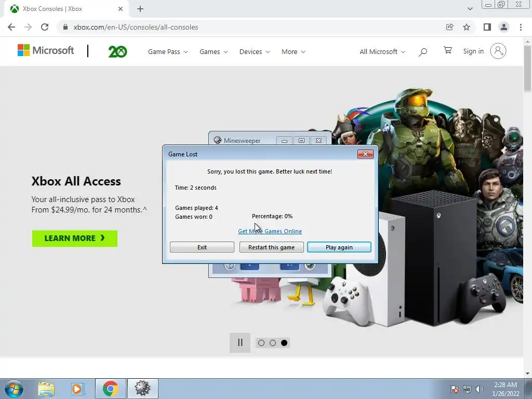
Task: Expand the Devices menu
Action: tap(255, 51)
